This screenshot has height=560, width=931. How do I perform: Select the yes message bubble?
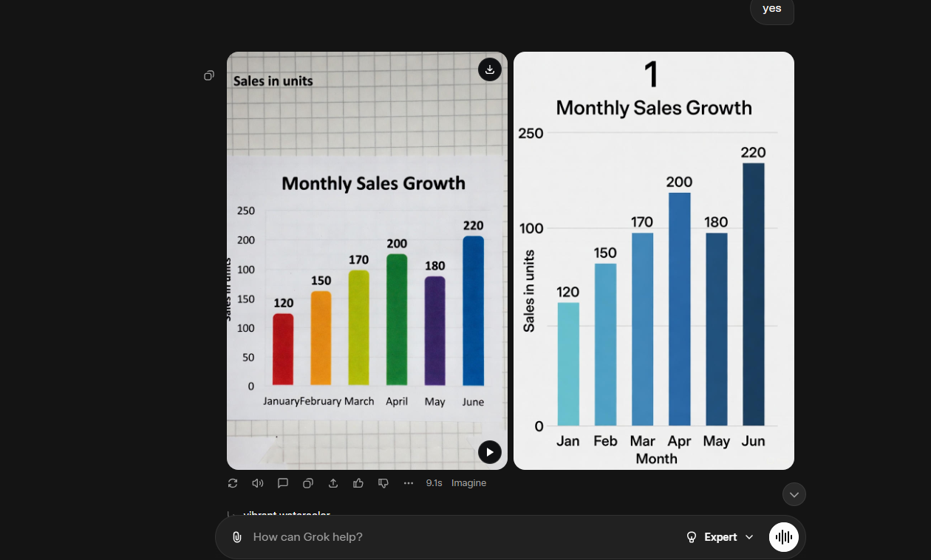[771, 8]
